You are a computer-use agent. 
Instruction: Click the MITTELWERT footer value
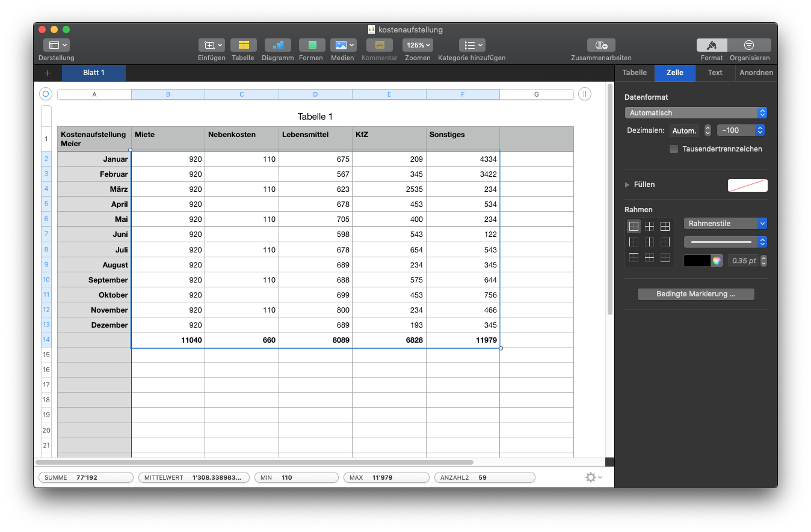(x=194, y=477)
